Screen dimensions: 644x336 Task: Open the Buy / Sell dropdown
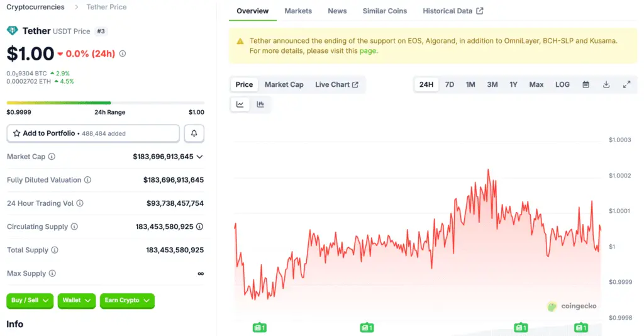[30, 301]
